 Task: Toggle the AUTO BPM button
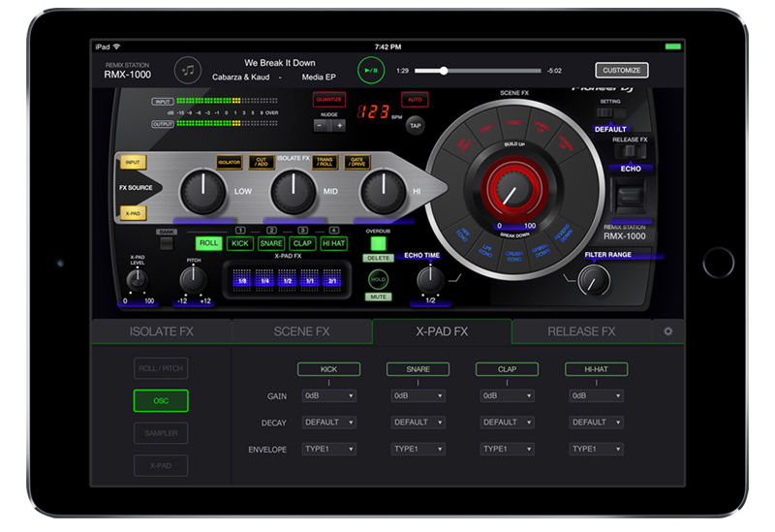pos(415,100)
